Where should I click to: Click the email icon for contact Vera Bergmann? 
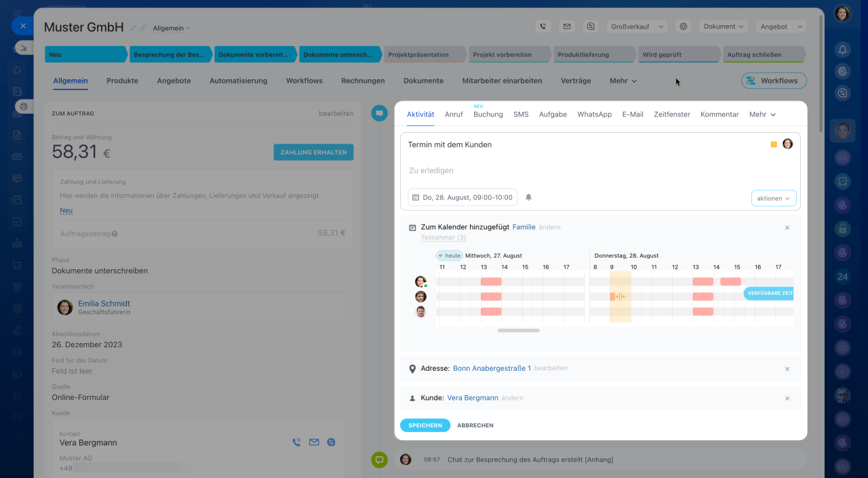[x=314, y=442]
